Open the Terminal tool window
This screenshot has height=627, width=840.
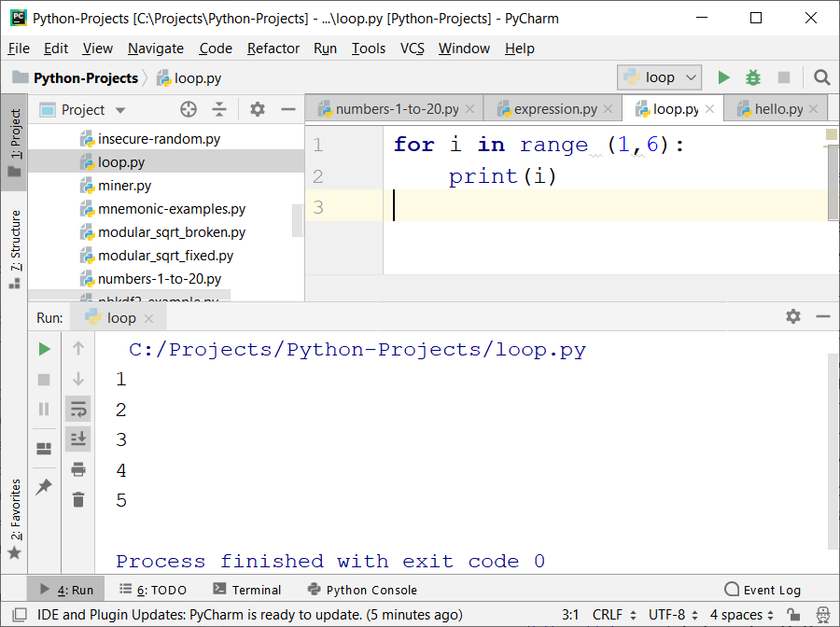(247, 590)
